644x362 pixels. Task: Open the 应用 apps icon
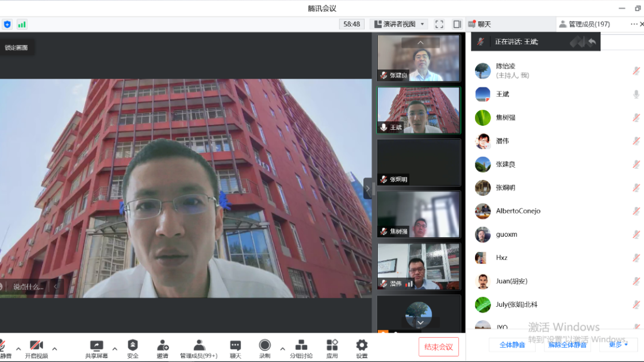(332, 345)
